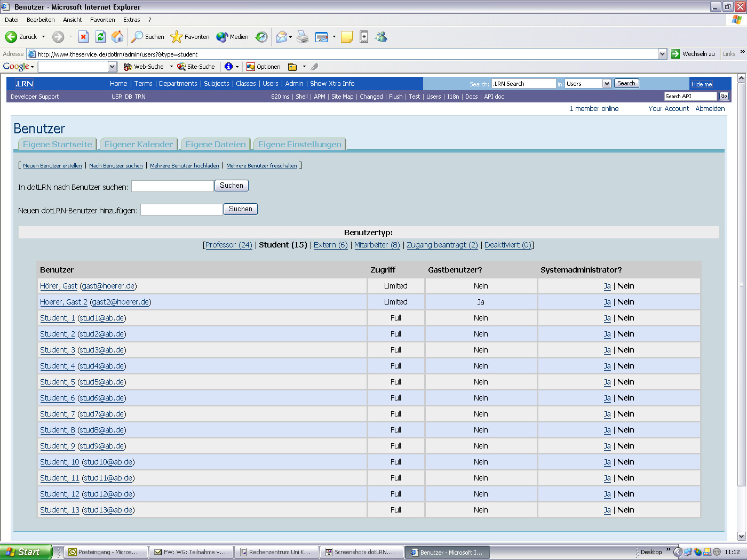Open the browser home page via Home icon
This screenshot has height=560, width=747.
[117, 37]
